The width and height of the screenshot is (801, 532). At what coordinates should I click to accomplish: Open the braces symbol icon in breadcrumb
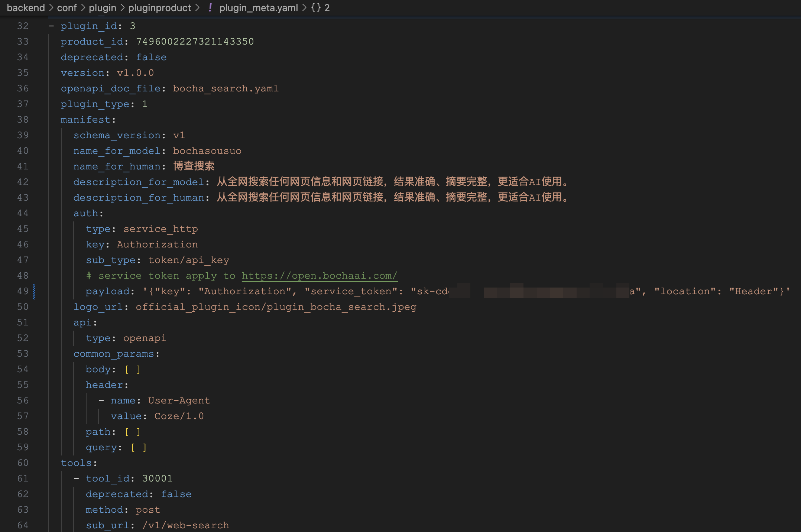[x=316, y=8]
